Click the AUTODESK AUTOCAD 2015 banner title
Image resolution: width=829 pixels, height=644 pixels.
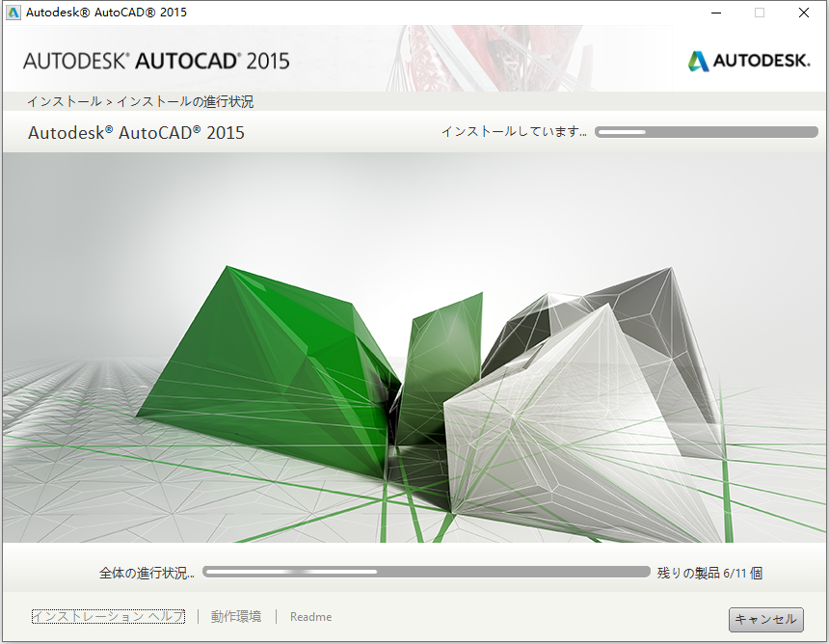point(156,61)
